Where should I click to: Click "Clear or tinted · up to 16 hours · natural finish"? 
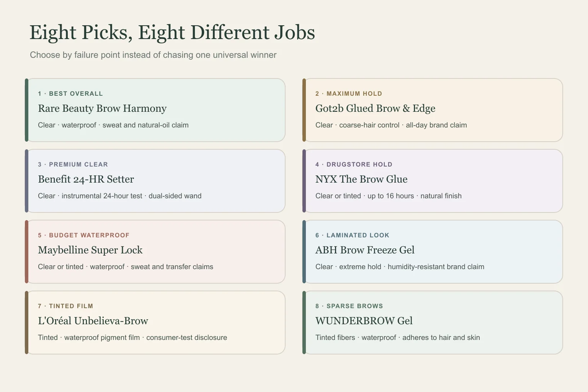pyautogui.click(x=389, y=196)
